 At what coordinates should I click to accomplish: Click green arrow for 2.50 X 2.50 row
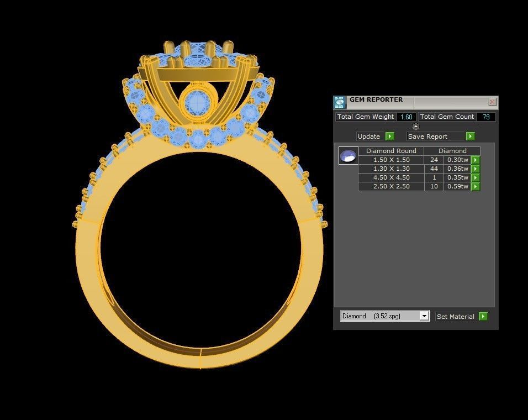475,186
